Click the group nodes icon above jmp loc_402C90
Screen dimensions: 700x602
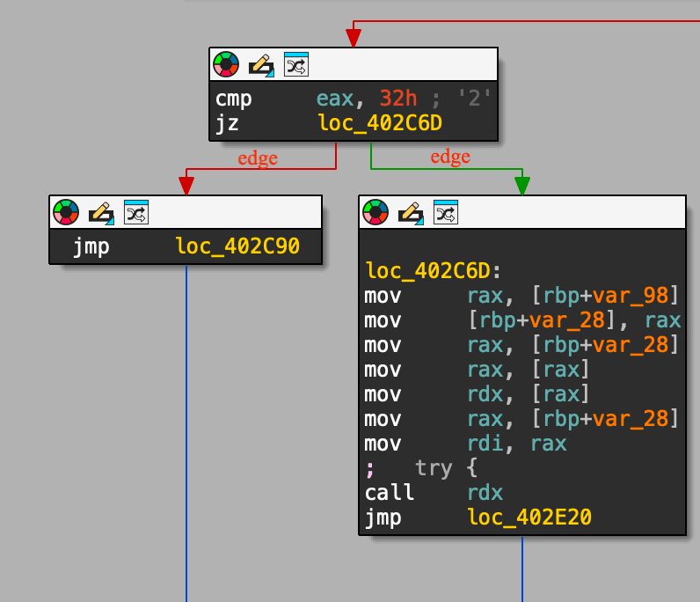tap(136, 212)
